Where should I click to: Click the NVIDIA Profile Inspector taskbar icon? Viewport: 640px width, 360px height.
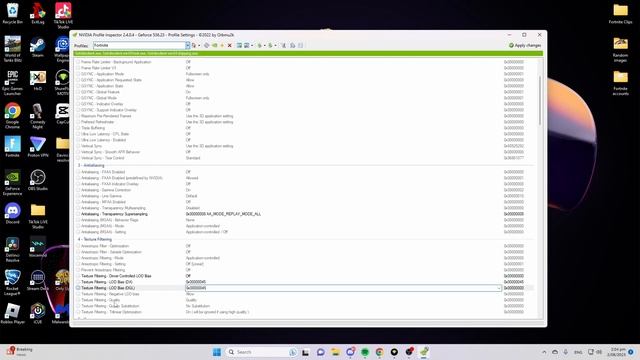point(424,352)
